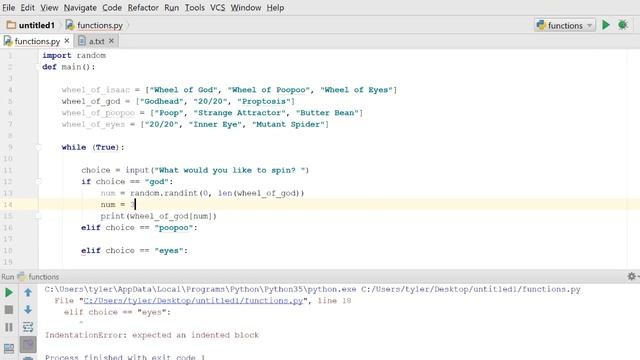Screen dimensions: 640x360
Task: Click the Python icon in run configuration box
Action: click(x=541, y=25)
